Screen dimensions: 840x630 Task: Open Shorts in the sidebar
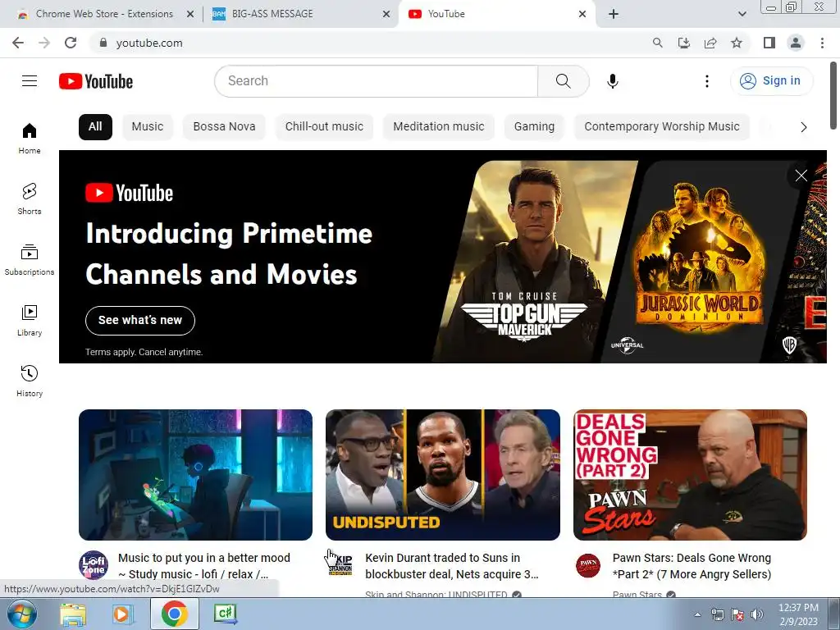coord(30,199)
